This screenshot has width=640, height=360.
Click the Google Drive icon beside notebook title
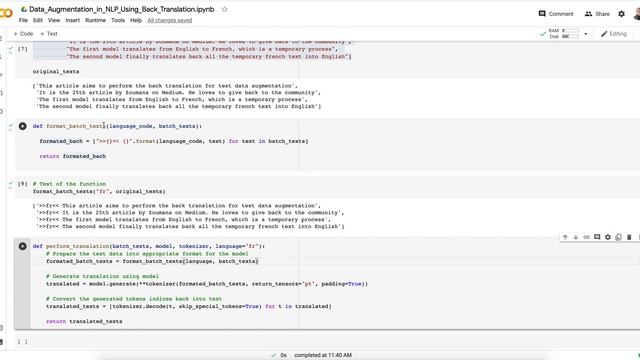click(24, 9)
